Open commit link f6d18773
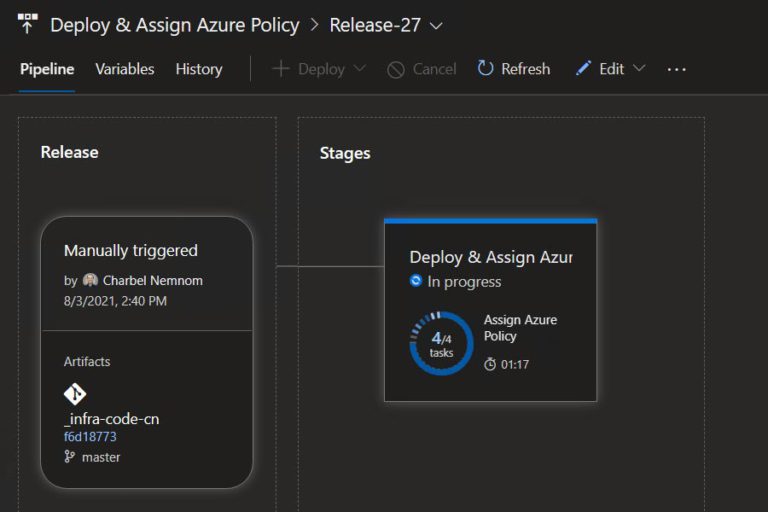Image resolution: width=768 pixels, height=512 pixels. pyautogui.click(x=90, y=437)
